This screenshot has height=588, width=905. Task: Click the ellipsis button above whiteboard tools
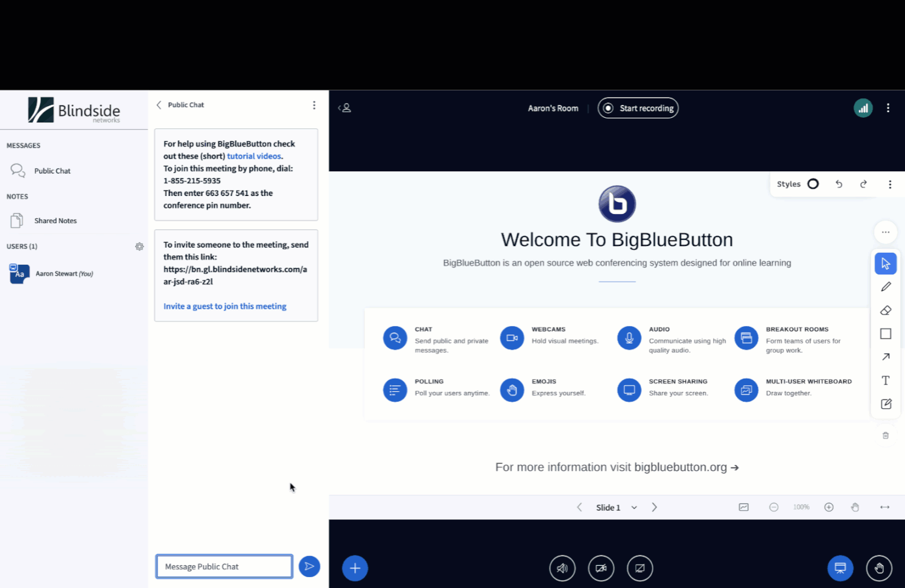(x=886, y=232)
